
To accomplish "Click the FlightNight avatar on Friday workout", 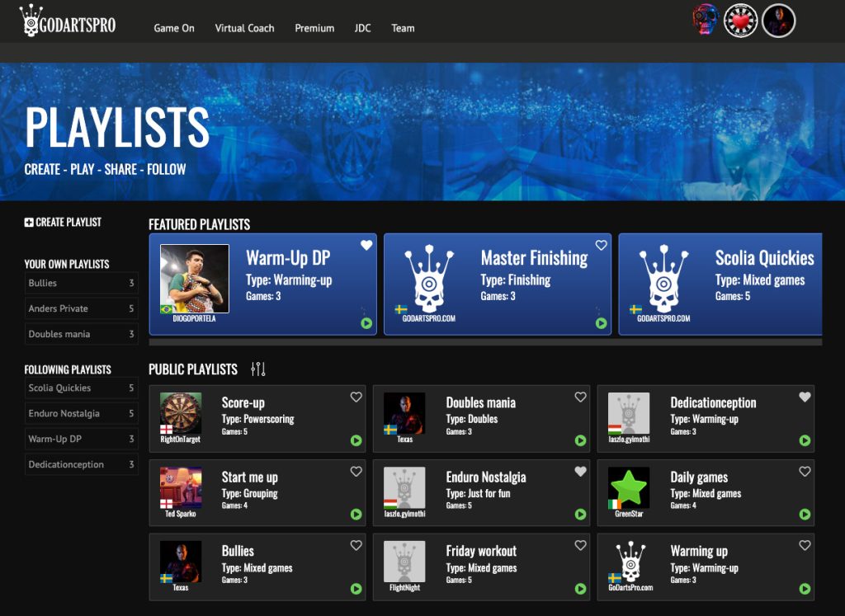I will [x=404, y=562].
